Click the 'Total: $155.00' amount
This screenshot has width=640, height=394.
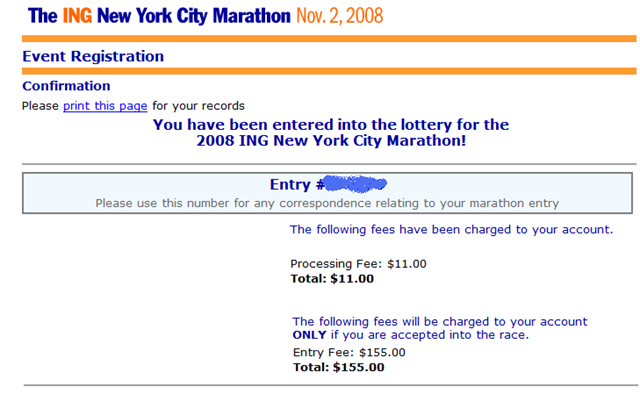[339, 367]
